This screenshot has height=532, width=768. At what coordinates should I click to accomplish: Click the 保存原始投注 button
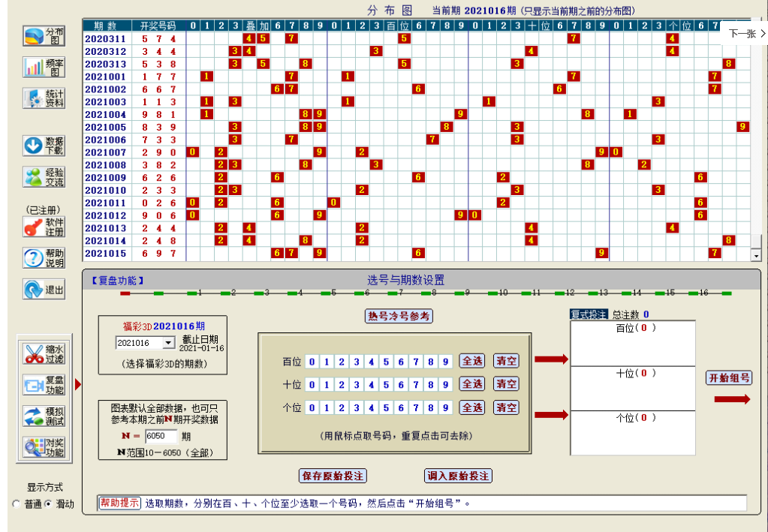pyautogui.click(x=333, y=476)
